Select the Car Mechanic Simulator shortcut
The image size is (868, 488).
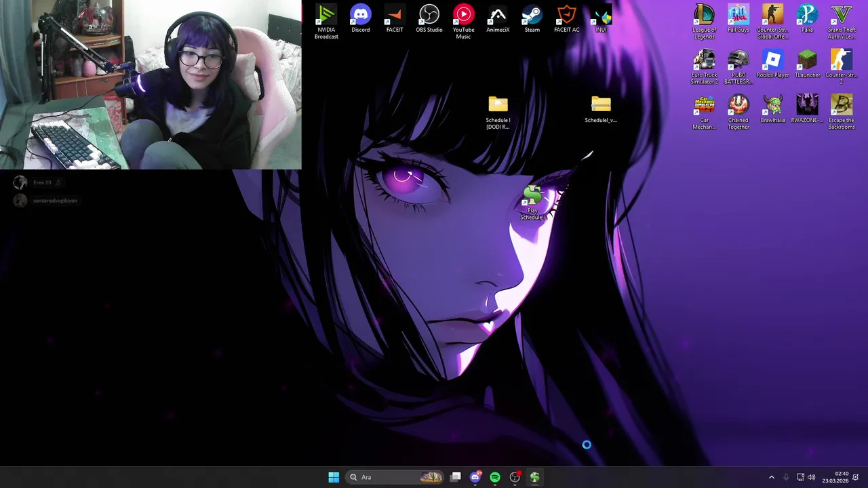[704, 113]
